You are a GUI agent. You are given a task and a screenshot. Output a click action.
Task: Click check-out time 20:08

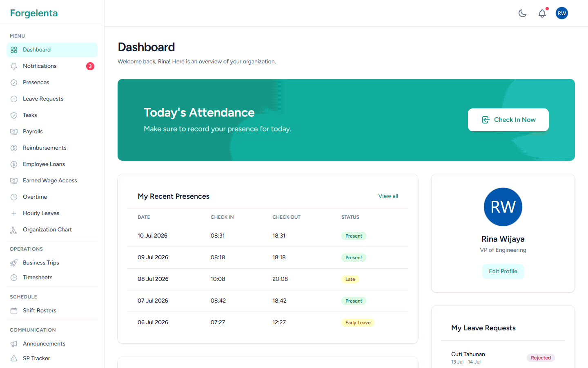[280, 279]
